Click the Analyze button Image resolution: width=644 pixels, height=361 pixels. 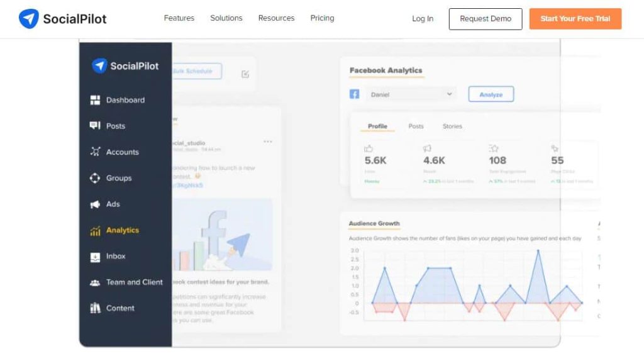point(491,94)
